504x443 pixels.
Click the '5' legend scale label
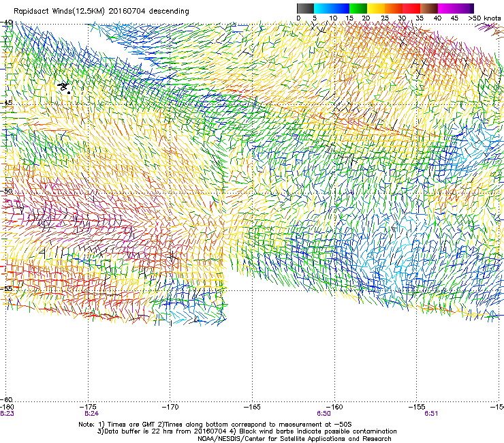[x=315, y=18]
